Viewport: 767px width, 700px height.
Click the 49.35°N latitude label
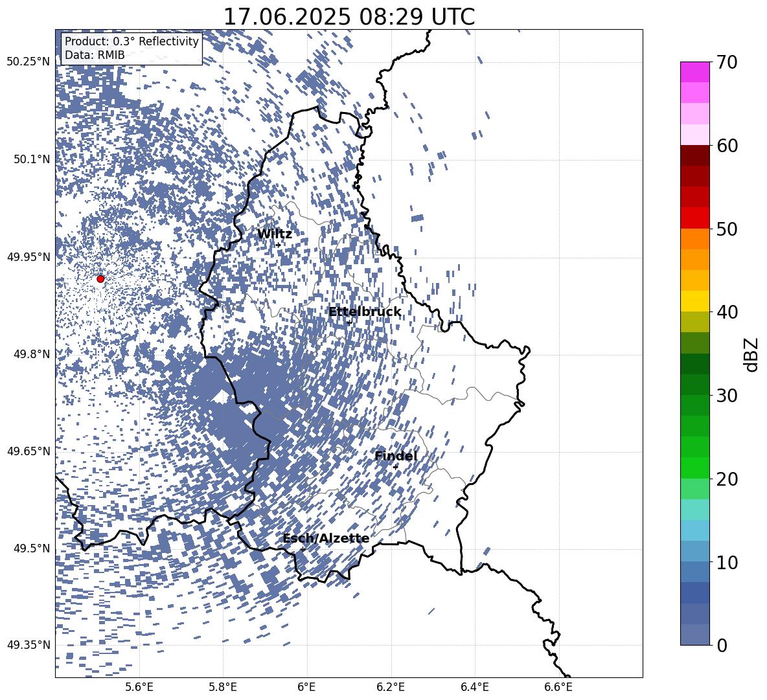(x=29, y=645)
